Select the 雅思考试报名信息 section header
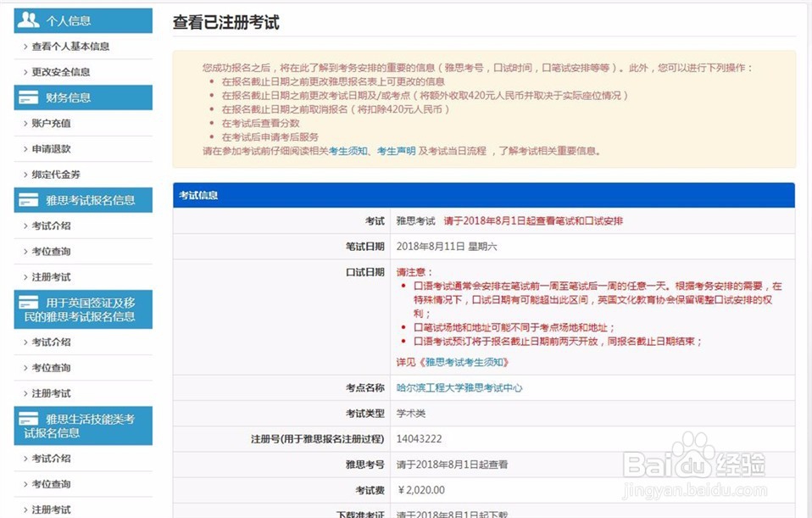Screen dimensions: 812x518 (83, 200)
